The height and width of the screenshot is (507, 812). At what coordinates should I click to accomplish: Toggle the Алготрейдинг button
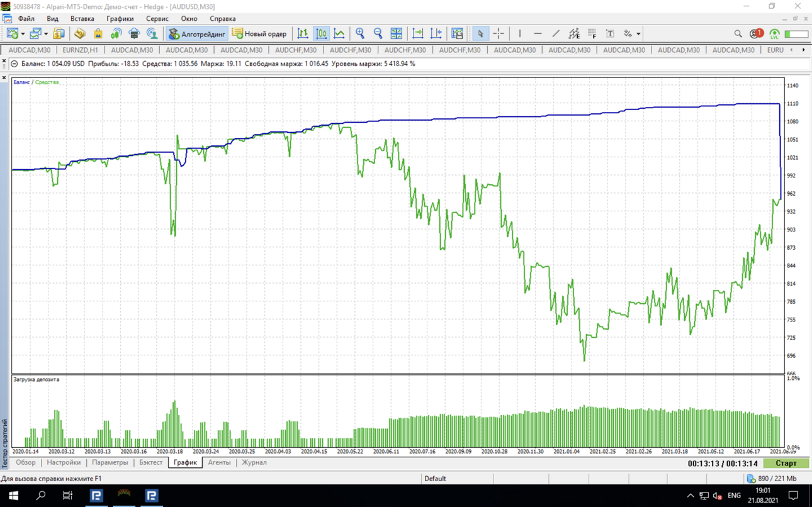tap(196, 34)
